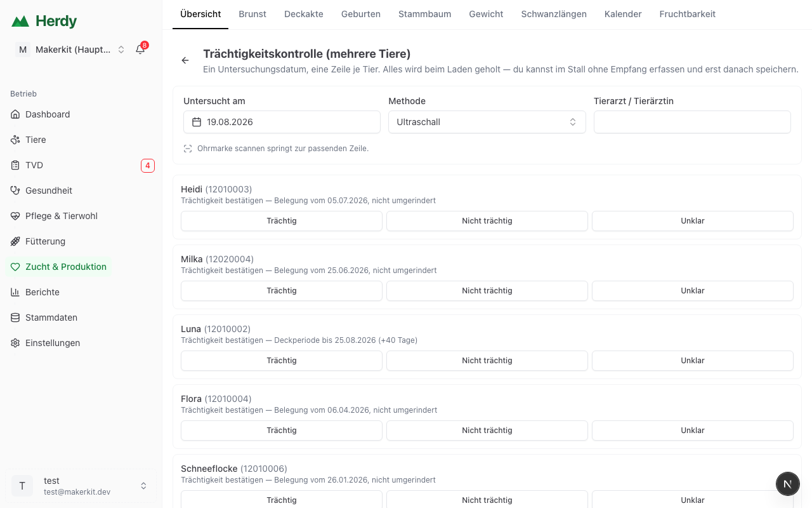Image resolution: width=812 pixels, height=508 pixels.
Task: Click the Pflege & Tierwohl heart icon
Action: tap(15, 216)
